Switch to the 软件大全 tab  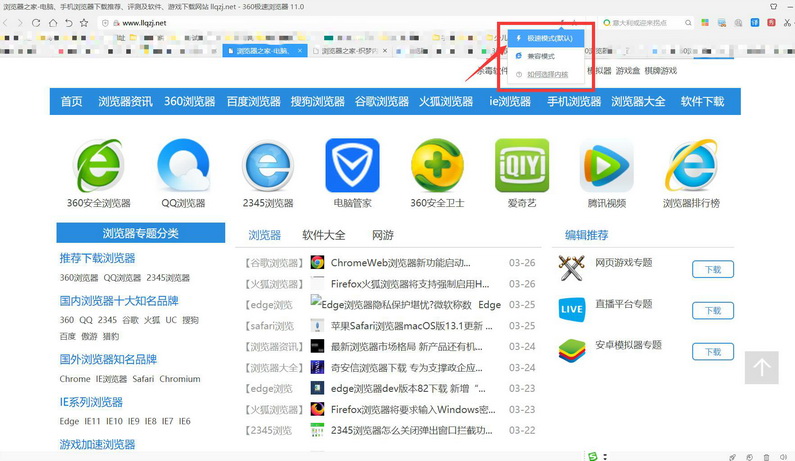pos(324,236)
